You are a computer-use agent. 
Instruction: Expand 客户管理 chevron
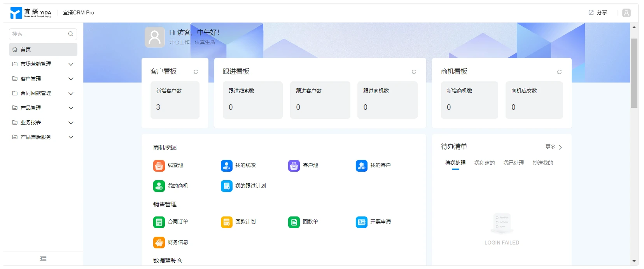(x=71, y=79)
